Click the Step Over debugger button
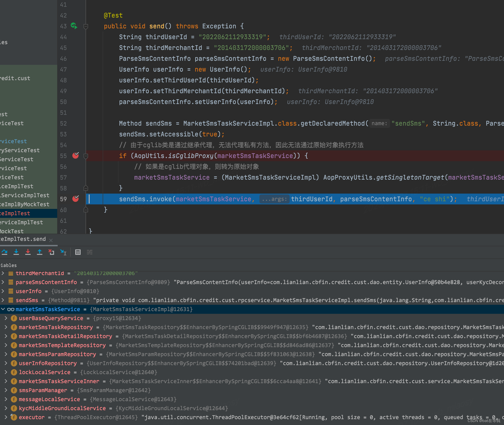 [5, 252]
